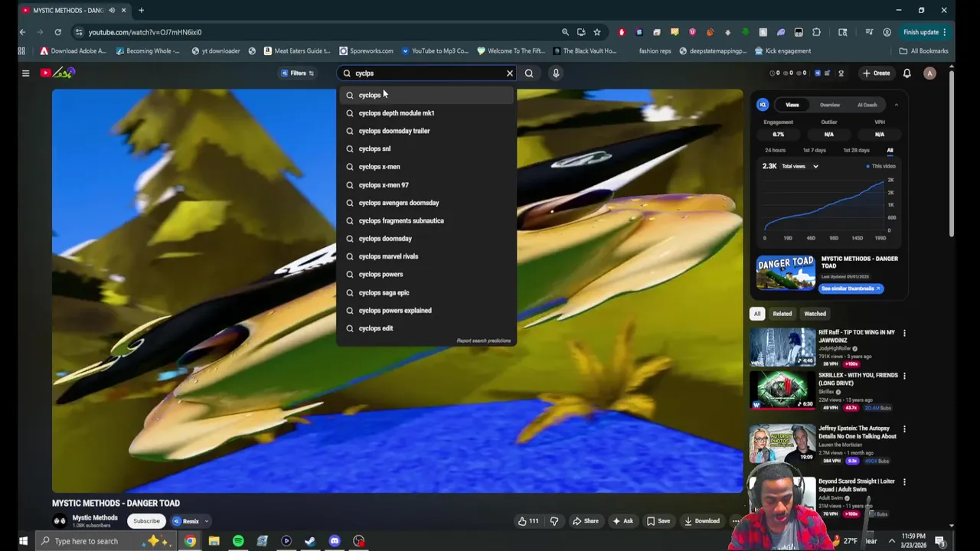The height and width of the screenshot is (551, 980).
Task: Click the "Report search predictions" link
Action: point(484,341)
